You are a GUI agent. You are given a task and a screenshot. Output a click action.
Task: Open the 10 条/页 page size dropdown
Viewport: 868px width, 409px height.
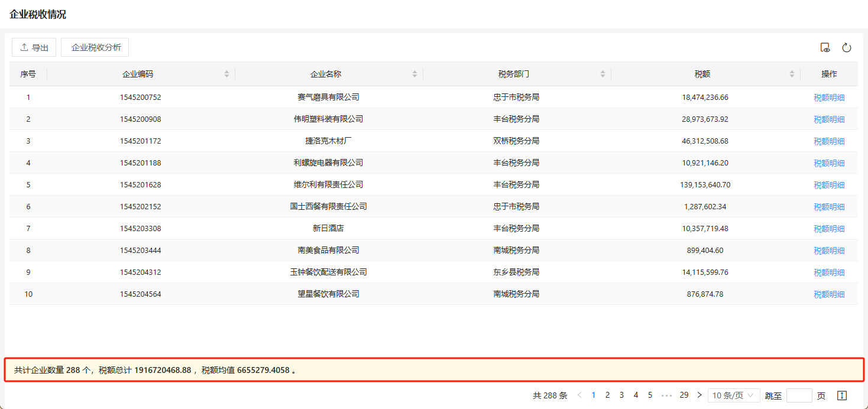734,395
